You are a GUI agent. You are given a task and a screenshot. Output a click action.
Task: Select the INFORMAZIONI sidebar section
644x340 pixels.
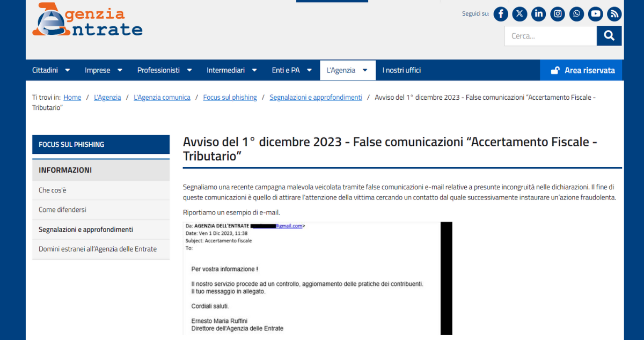pos(101,170)
